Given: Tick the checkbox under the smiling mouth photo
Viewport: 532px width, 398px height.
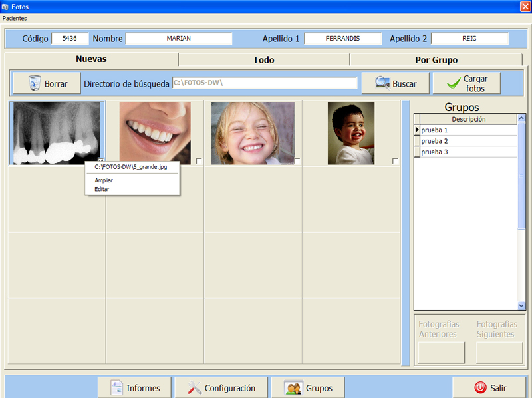Looking at the screenshot, I should coord(199,161).
